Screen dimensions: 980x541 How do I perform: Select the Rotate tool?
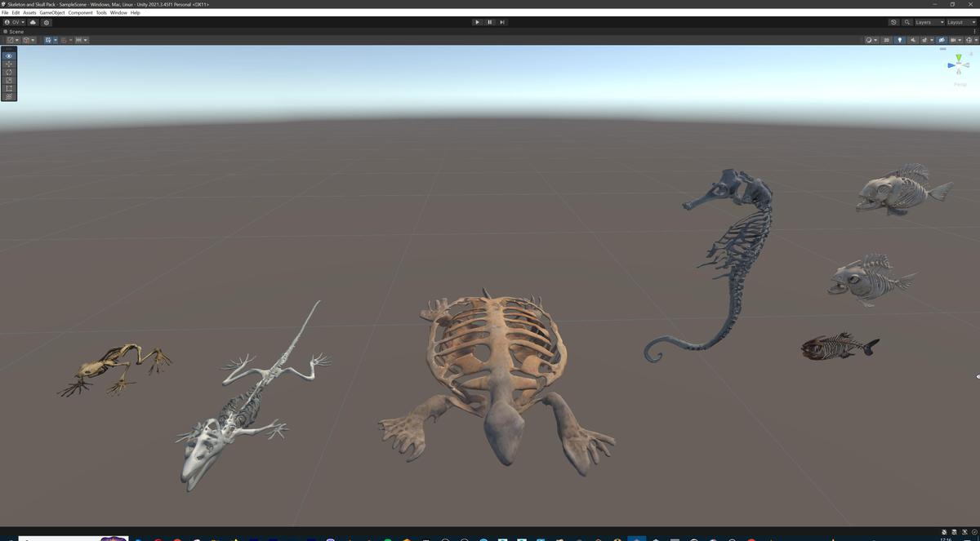8,71
